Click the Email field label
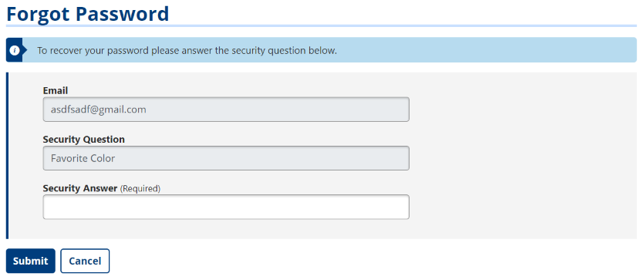Viewport: 644px width, 280px height. pos(56,90)
